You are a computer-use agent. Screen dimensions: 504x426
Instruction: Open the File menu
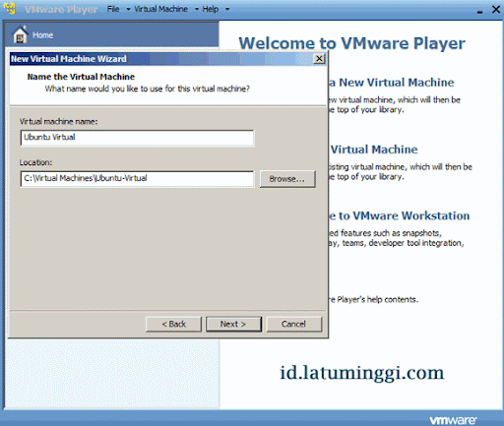[113, 9]
